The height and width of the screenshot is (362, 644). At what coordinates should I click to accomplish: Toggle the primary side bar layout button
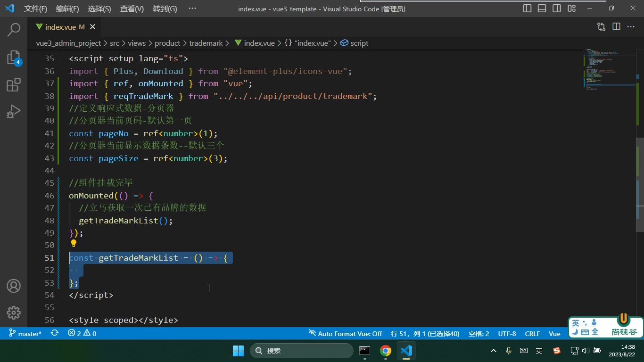pos(528,8)
